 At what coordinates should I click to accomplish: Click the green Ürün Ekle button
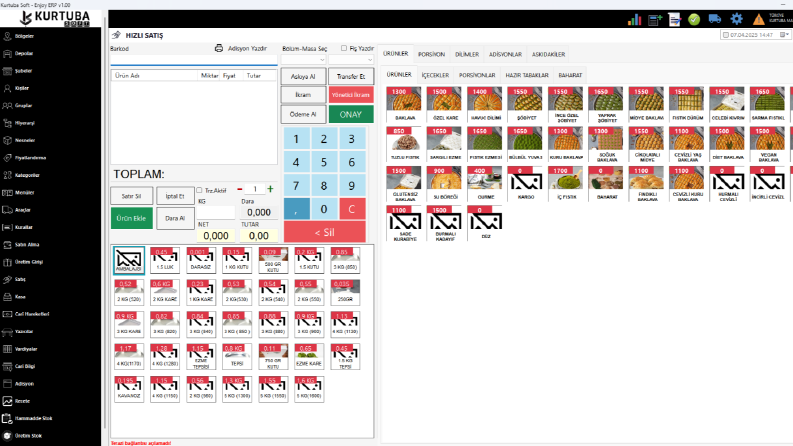coord(131,218)
